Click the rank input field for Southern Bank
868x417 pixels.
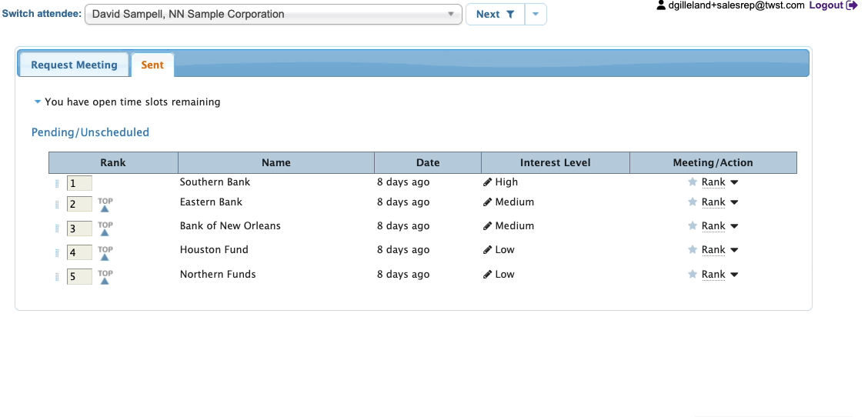pyautogui.click(x=79, y=183)
